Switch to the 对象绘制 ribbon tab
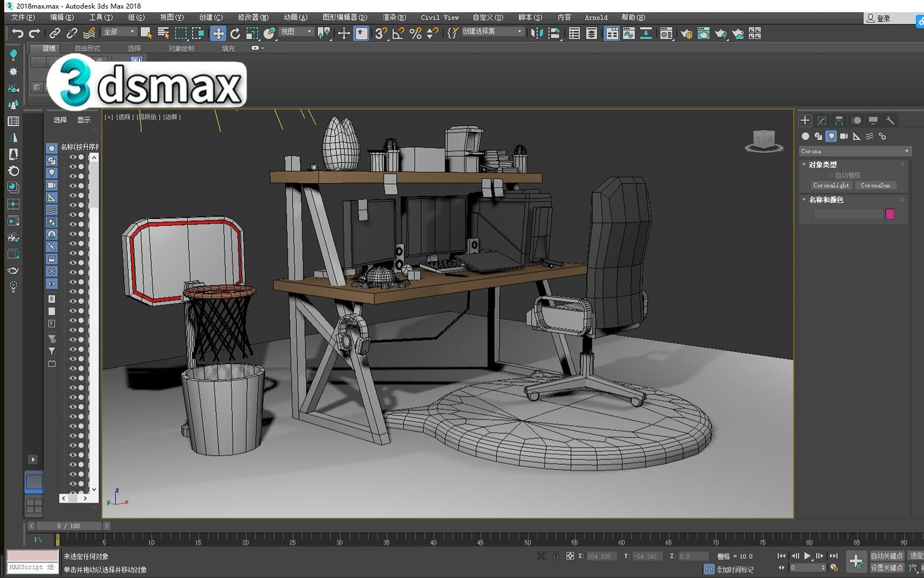The width and height of the screenshot is (924, 578). click(181, 49)
